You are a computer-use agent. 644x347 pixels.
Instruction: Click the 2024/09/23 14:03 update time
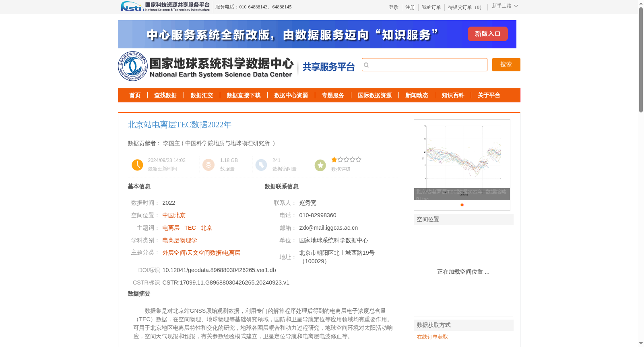coord(167,160)
